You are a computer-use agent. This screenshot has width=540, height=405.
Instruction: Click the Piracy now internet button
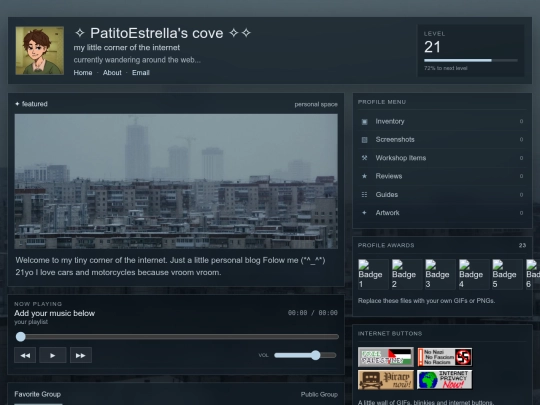click(386, 380)
